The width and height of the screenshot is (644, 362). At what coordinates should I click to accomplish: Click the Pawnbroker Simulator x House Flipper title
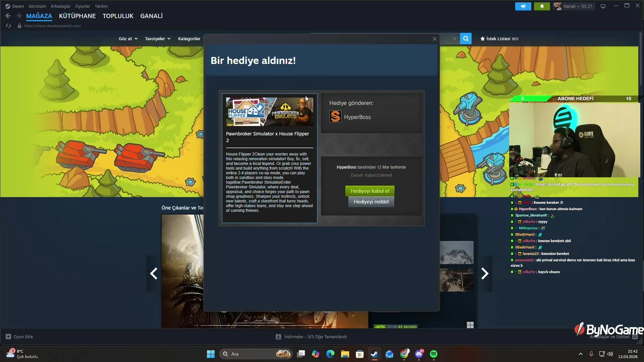(268, 137)
